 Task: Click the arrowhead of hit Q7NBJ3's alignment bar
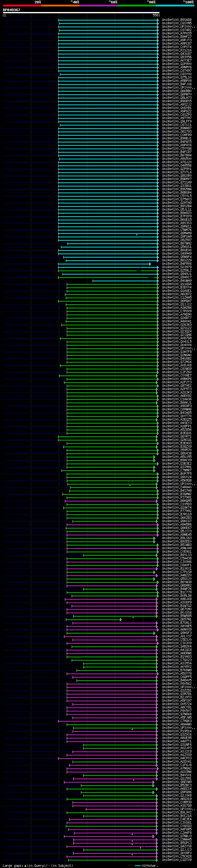coord(154,836)
